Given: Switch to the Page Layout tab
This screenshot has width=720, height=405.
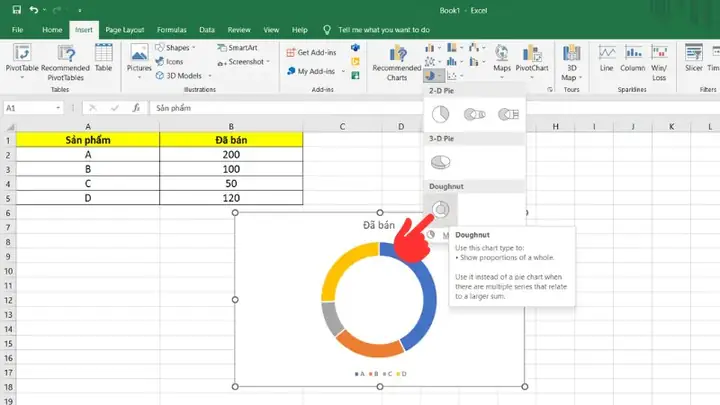Looking at the screenshot, I should click(124, 30).
